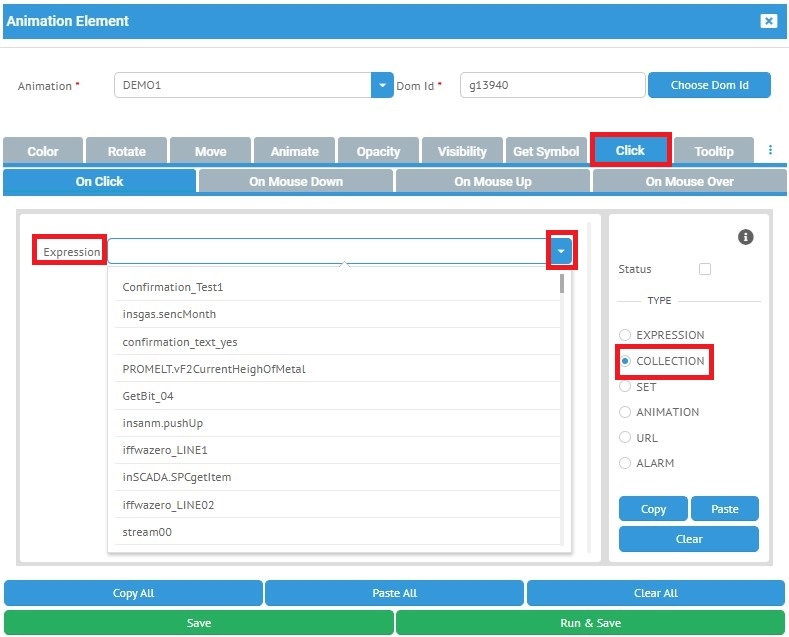This screenshot has width=789, height=637.
Task: Toggle the Status checkbox
Action: (705, 269)
